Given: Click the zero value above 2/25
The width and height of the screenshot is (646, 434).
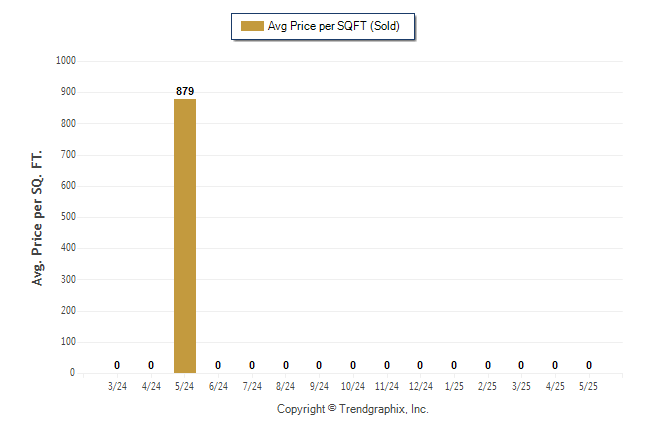Looking at the screenshot, I should coord(488,365).
